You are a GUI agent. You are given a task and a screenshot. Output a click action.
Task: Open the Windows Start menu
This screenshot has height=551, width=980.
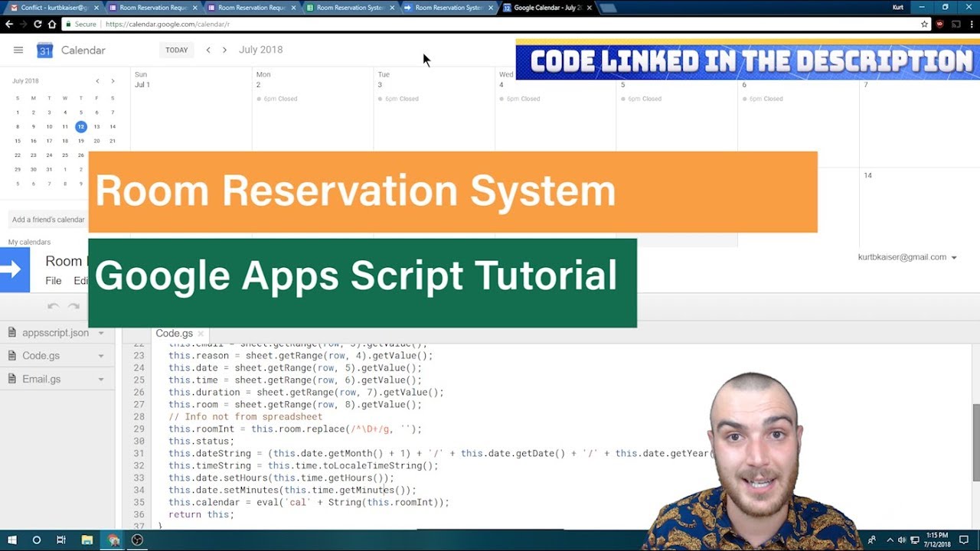coord(12,540)
